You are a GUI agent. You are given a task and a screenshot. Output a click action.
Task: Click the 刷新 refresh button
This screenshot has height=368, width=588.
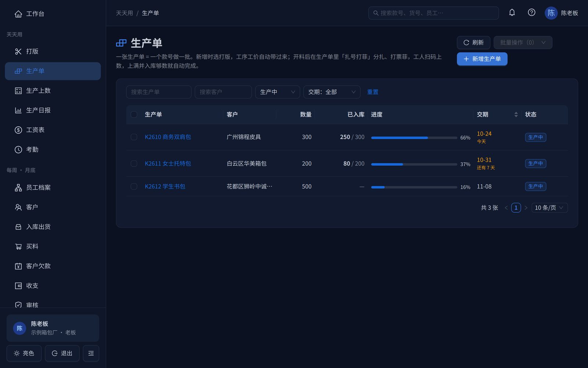point(474,43)
